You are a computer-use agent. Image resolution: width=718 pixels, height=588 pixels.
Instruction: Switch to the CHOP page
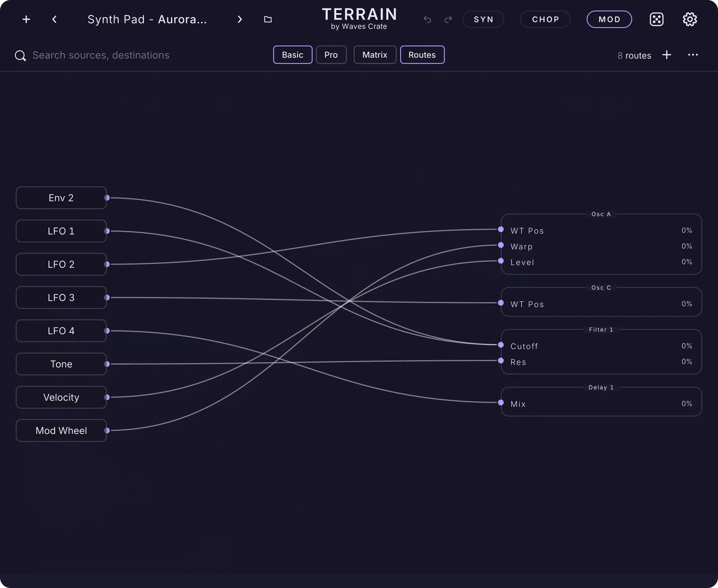545,19
